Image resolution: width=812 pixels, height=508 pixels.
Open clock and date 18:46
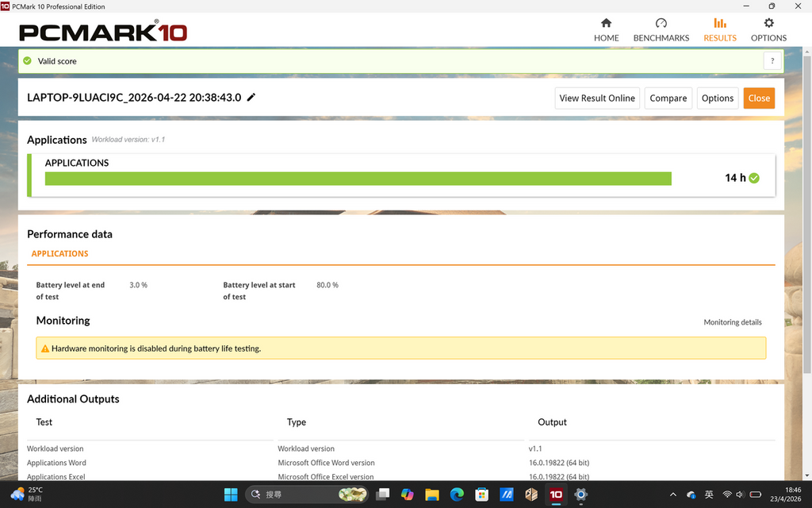click(785, 494)
